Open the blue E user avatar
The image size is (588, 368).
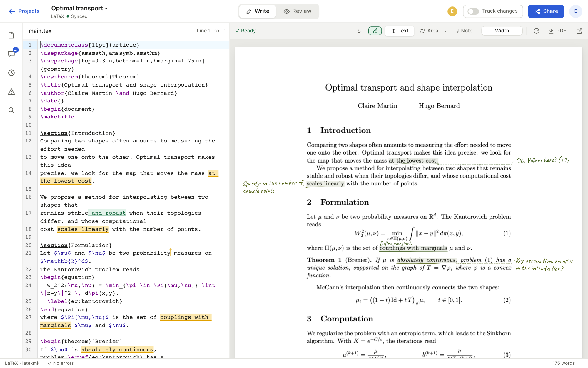[x=576, y=11]
